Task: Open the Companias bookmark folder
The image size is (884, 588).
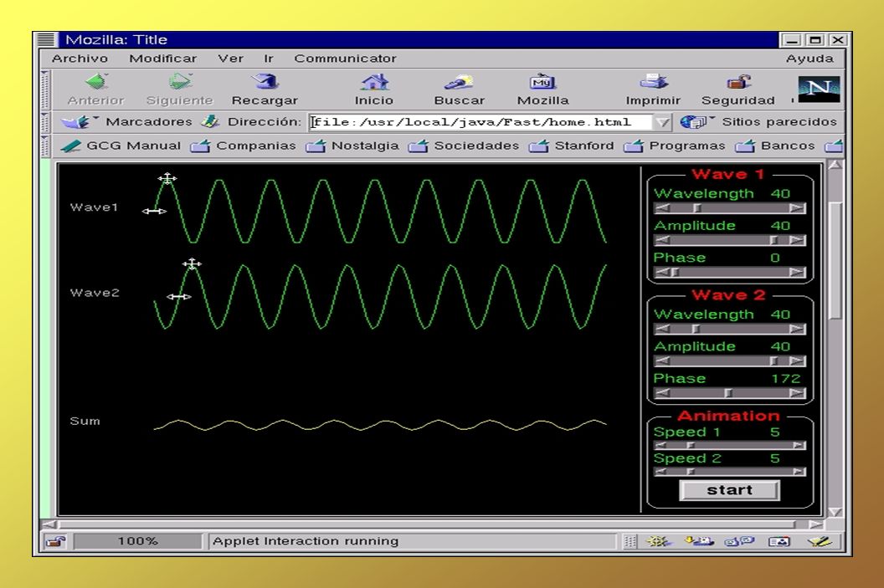Action: 243,146
